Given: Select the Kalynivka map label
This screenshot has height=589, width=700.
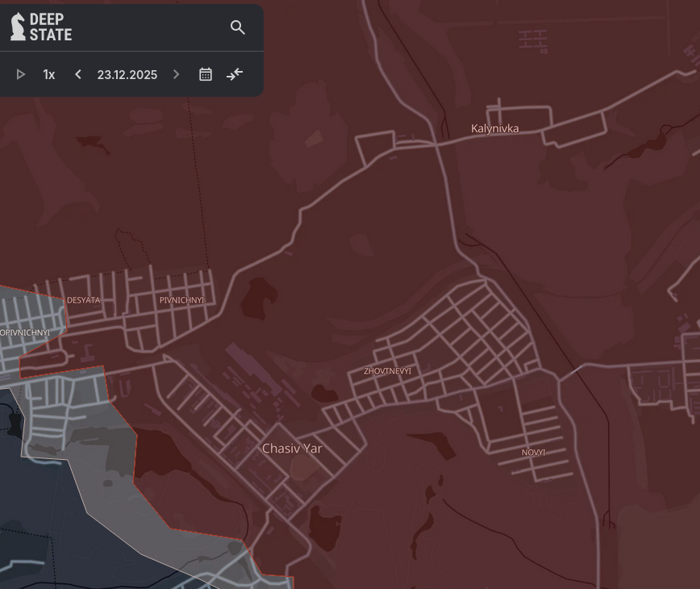Looking at the screenshot, I should (495, 128).
